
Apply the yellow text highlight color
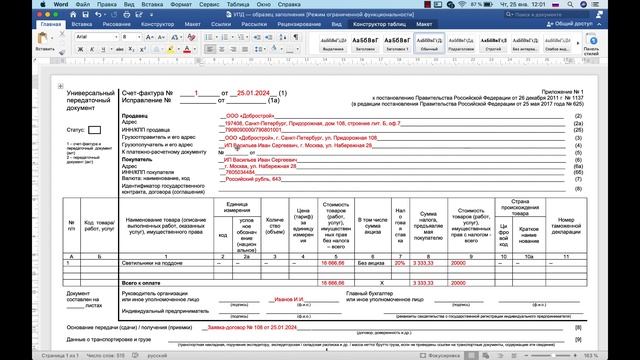[x=171, y=49]
